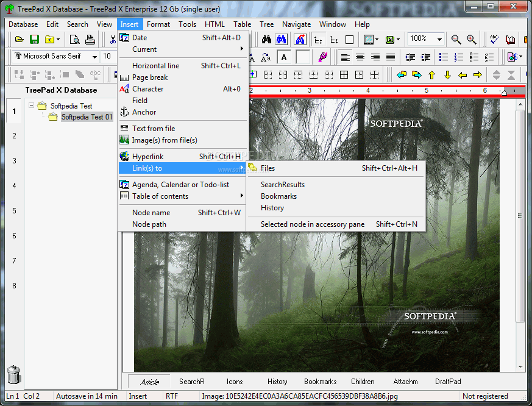
Task: Open the green S icon dropdown arrow
Action: pos(399,40)
